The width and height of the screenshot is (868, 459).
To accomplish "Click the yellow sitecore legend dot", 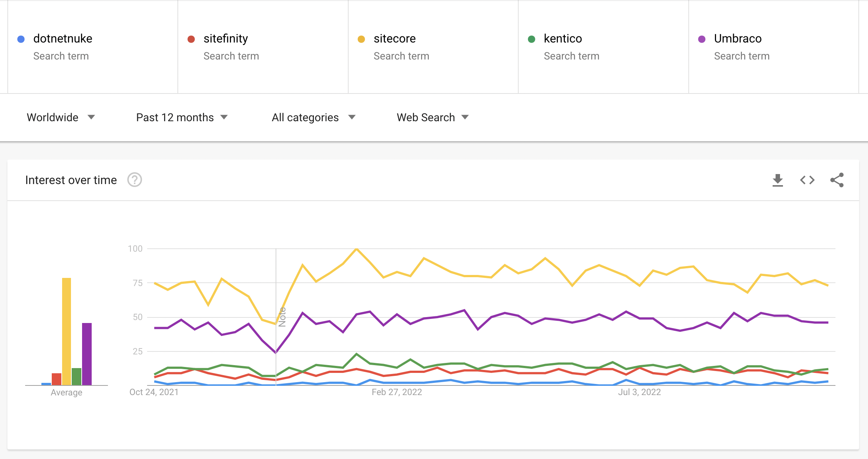I will click(362, 39).
